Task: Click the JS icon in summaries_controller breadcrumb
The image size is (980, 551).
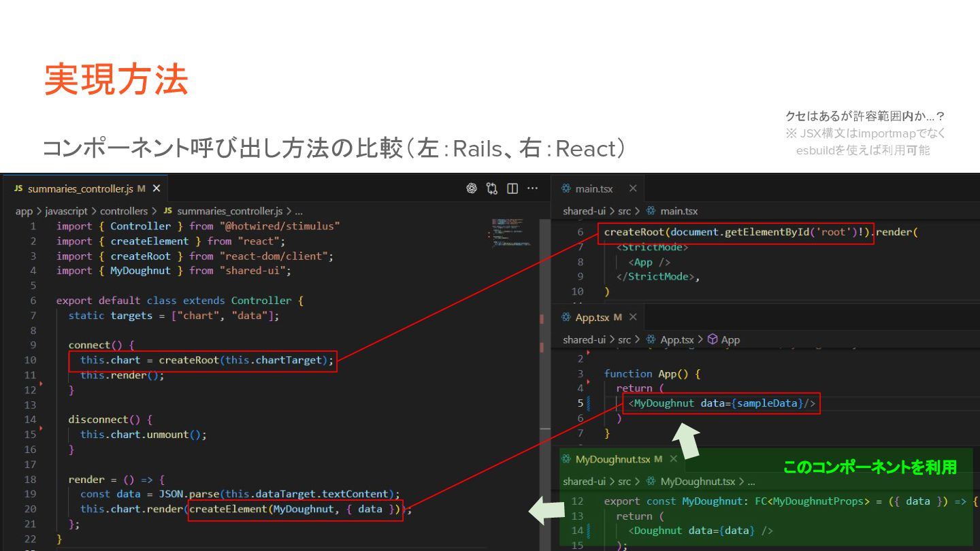Action: pyautogui.click(x=167, y=211)
